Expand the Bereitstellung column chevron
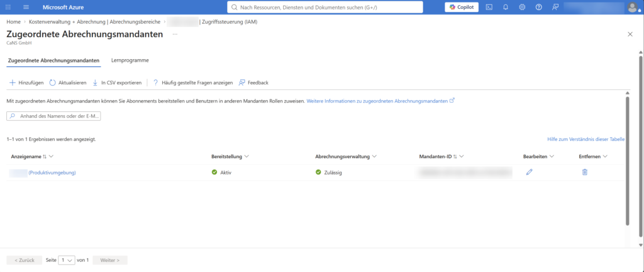644x272 pixels. [247, 157]
